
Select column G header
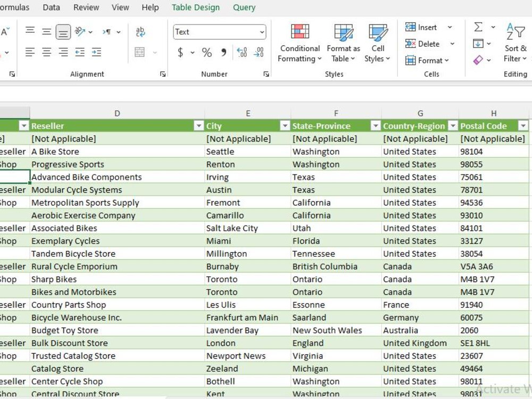click(x=420, y=113)
